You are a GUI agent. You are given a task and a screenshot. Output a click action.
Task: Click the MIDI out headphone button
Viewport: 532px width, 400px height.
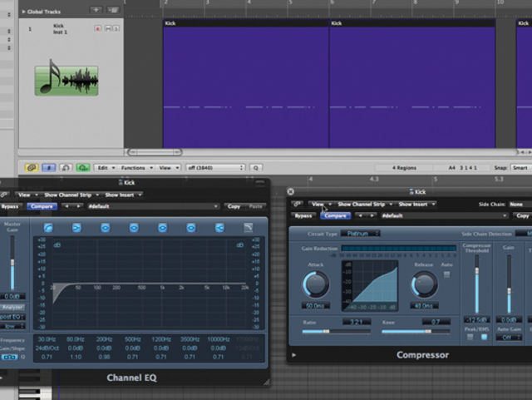[x=66, y=168]
